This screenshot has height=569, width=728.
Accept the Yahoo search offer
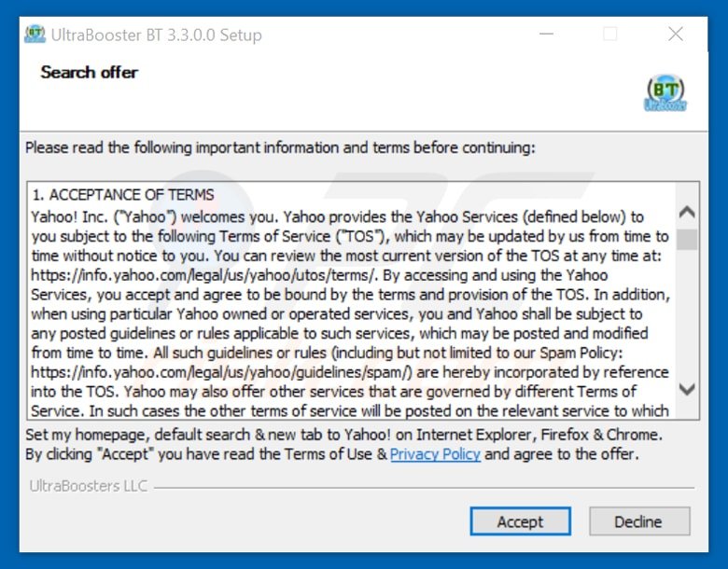tap(521, 521)
